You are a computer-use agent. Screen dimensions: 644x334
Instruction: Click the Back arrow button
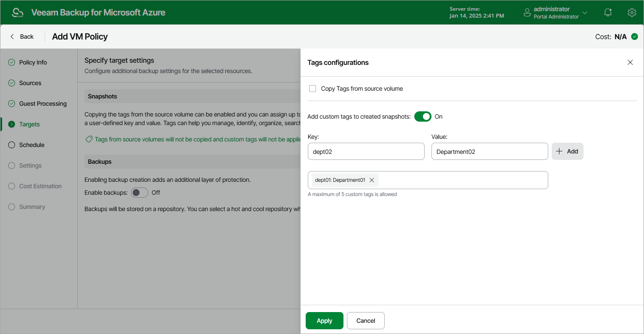click(x=22, y=37)
